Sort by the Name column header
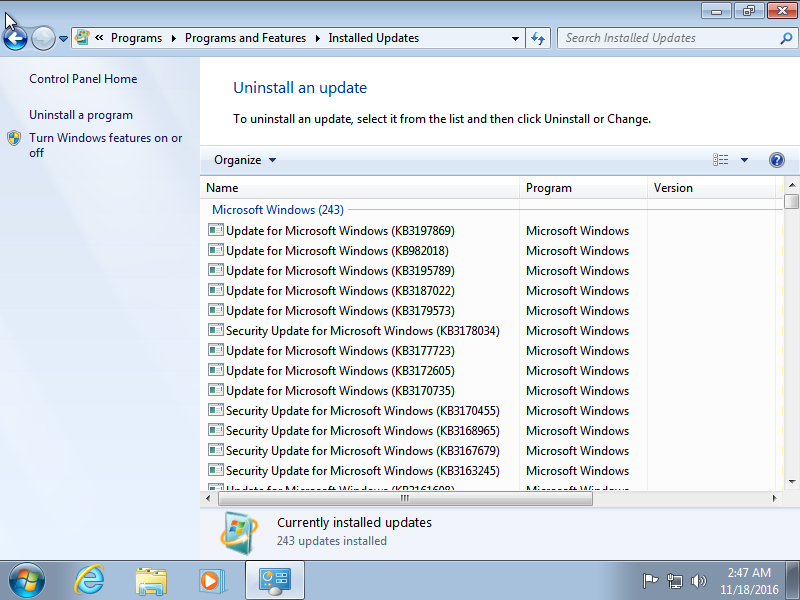Screen dimensions: 800x600 360,188
